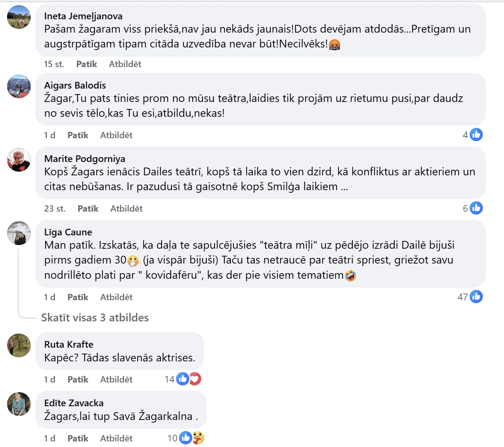Open Edīte Zavacka's profile name link
The width and height of the screenshot is (504, 447).
click(74, 403)
